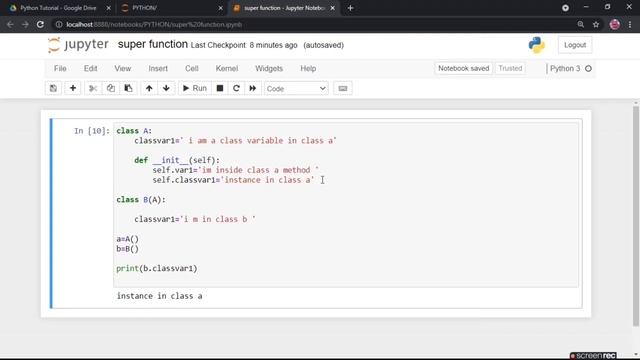Cut selected cells with the scissors icon
Screen dimensions: 640x360
[x=93, y=88]
